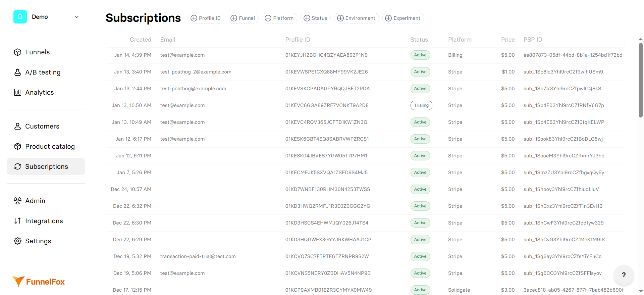The width and height of the screenshot is (644, 295).
Task: Click the Demo workspace avatar letter D
Action: pos(20,17)
